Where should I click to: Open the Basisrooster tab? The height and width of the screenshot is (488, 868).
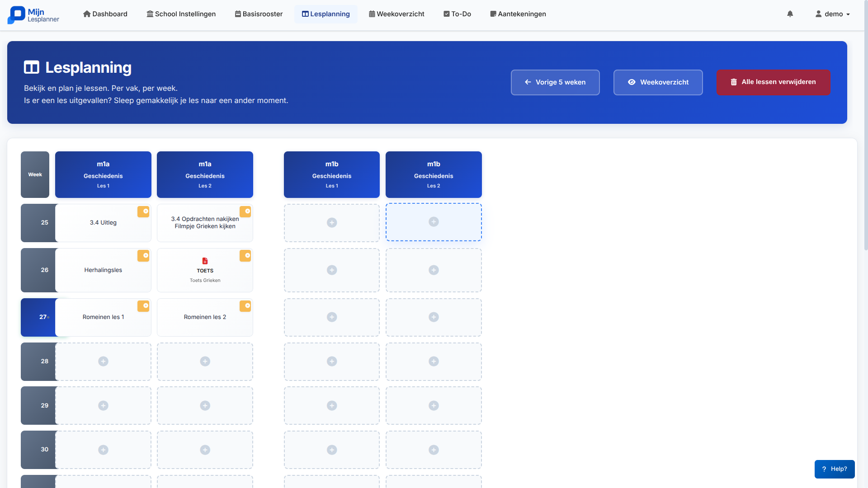tap(259, 14)
